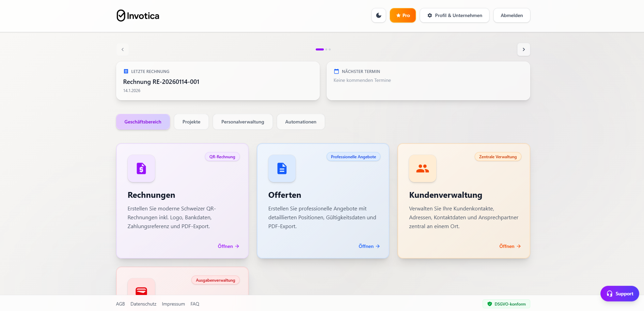Select the Kundenverwaltung contacts icon
The height and width of the screenshot is (311, 644).
point(422,168)
